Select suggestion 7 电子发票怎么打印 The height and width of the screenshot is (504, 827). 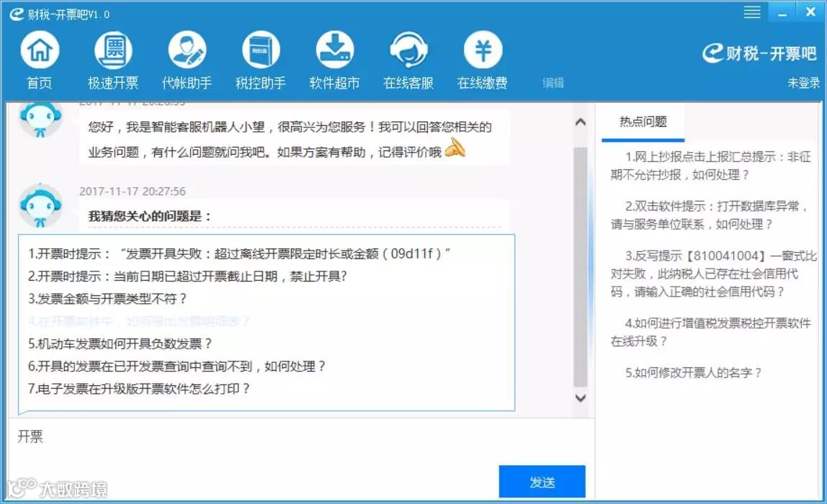(139, 389)
